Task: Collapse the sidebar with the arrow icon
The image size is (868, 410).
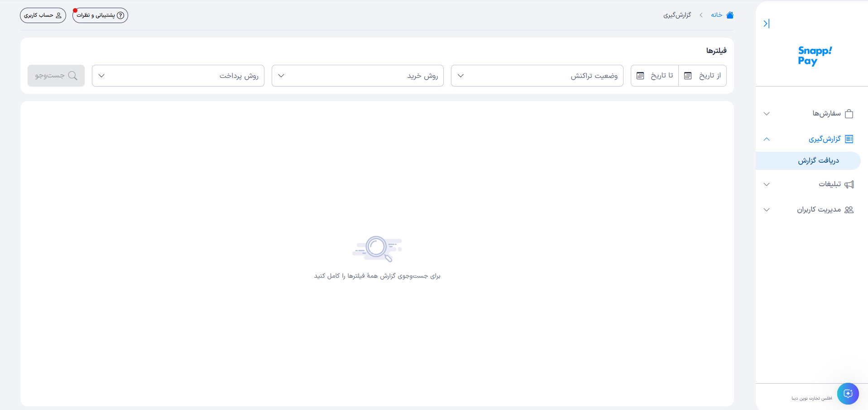Action: [x=766, y=24]
